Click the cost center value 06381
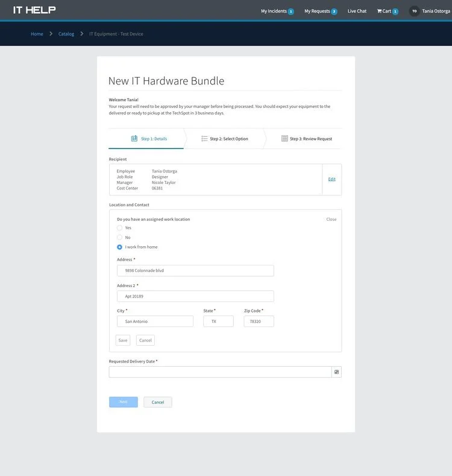This screenshot has width=452, height=476. pos(157,188)
